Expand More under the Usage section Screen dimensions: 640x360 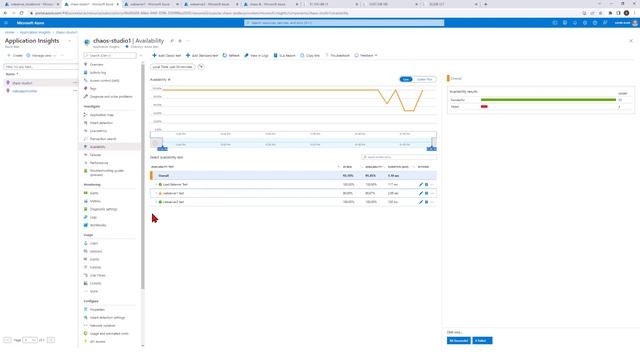[x=93, y=291]
